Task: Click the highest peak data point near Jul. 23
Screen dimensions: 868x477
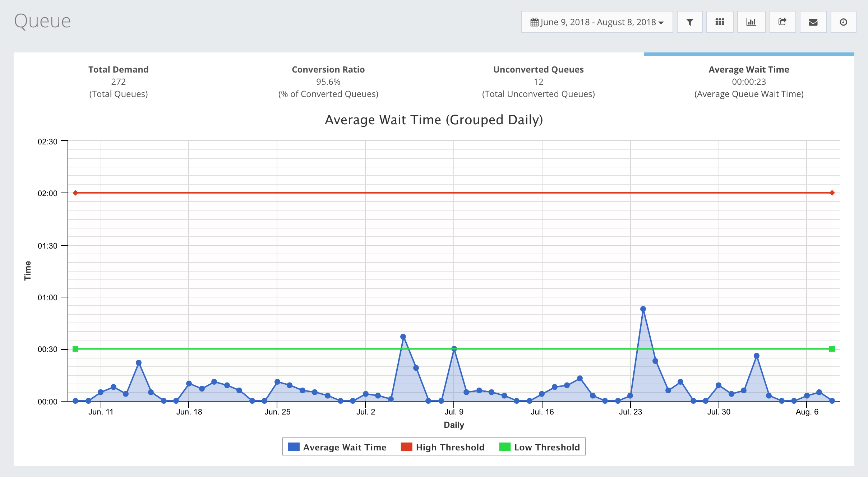Action: [x=643, y=309]
